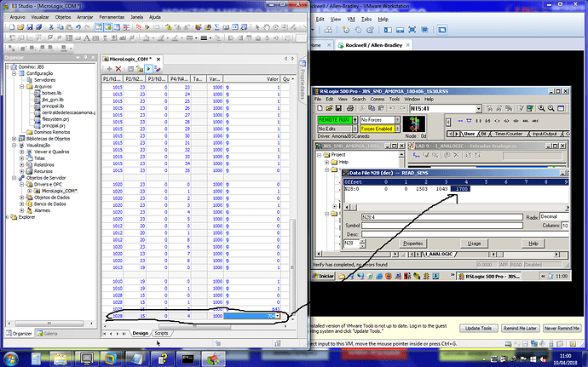Click the Cut scissors icon in E3 Studio
This screenshot has height=367, width=588.
51,27
